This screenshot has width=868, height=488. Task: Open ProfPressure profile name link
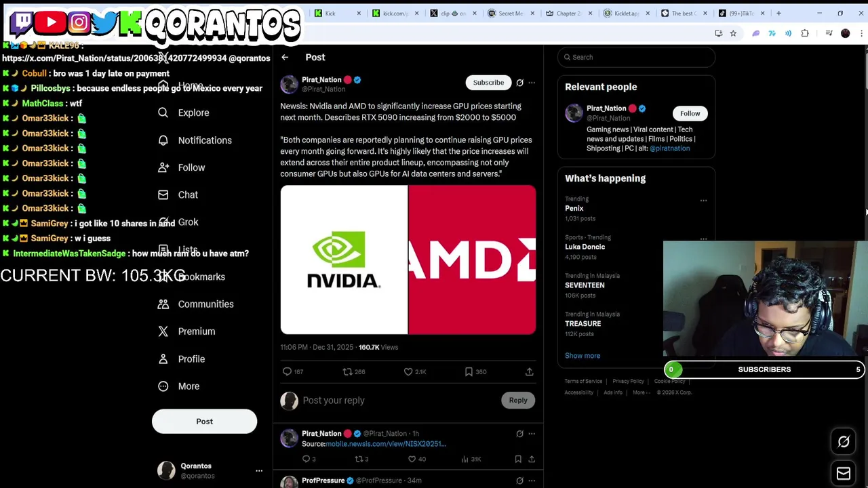(x=323, y=481)
